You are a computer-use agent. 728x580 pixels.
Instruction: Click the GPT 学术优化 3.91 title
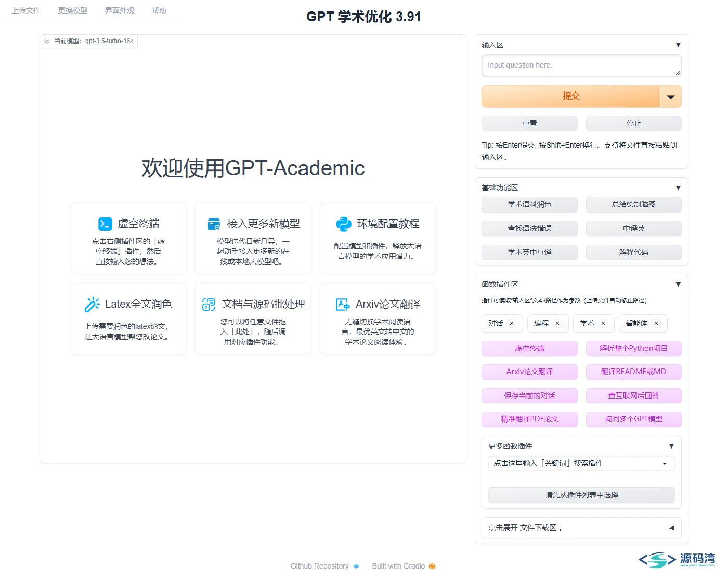coord(363,17)
